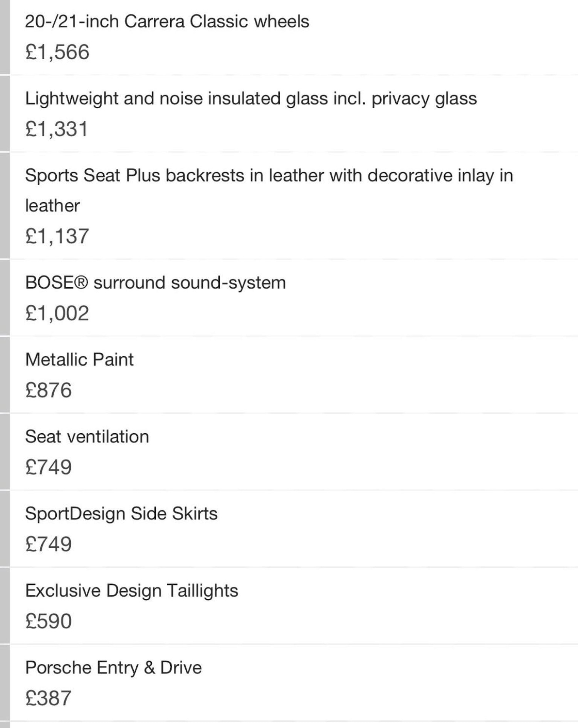Click the £749 price under Seat ventilation
The width and height of the screenshot is (578, 728).
point(49,467)
